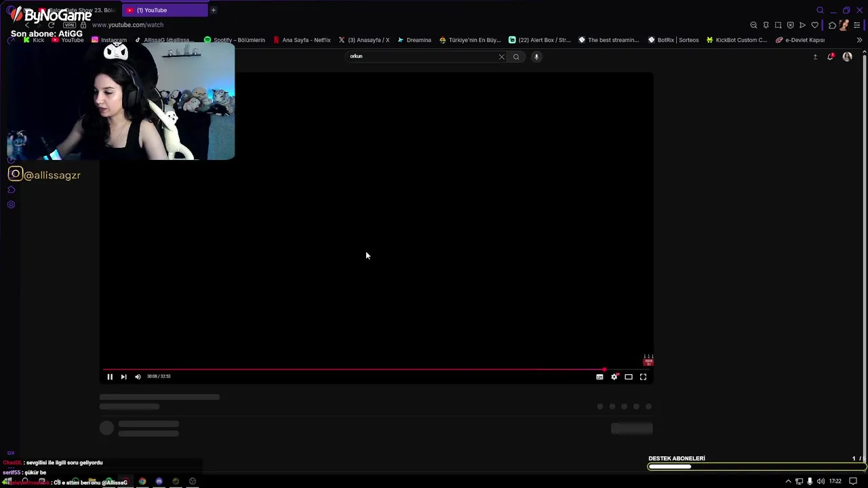The width and height of the screenshot is (868, 488).
Task: Show hidden system tray icons
Action: coord(788,481)
